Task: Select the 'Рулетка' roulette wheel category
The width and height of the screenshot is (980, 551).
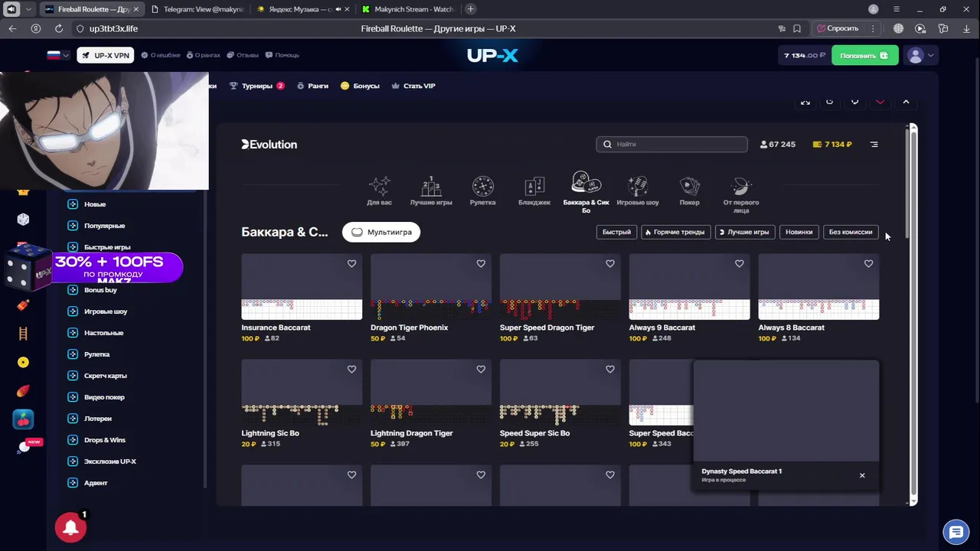Action: [483, 191]
